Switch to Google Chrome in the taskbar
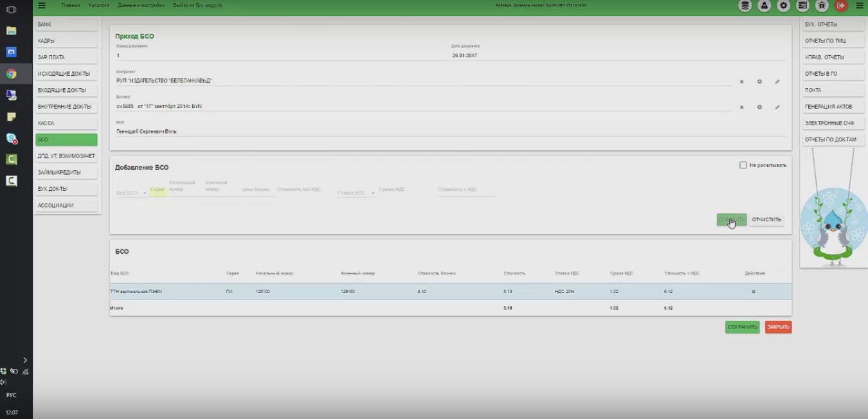 pyautogui.click(x=11, y=74)
